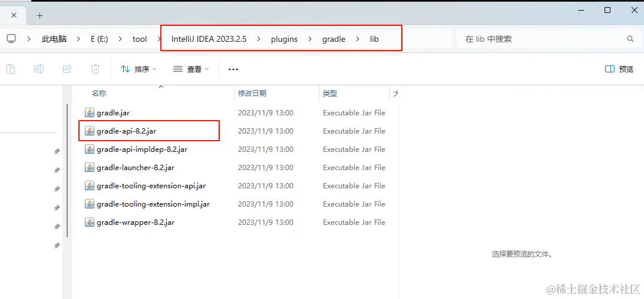Expand chevron after 此电脑 in breadcrumb

pos(77,39)
